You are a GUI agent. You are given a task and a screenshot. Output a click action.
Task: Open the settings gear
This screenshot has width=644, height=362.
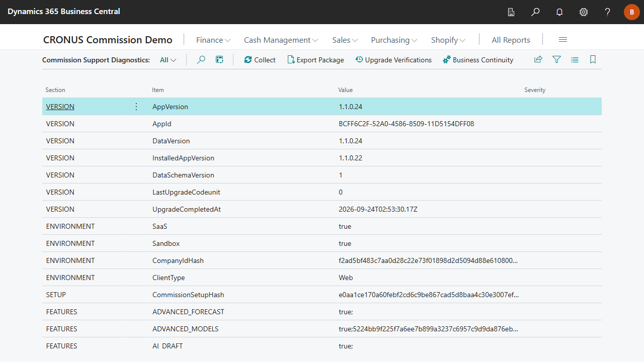[584, 12]
